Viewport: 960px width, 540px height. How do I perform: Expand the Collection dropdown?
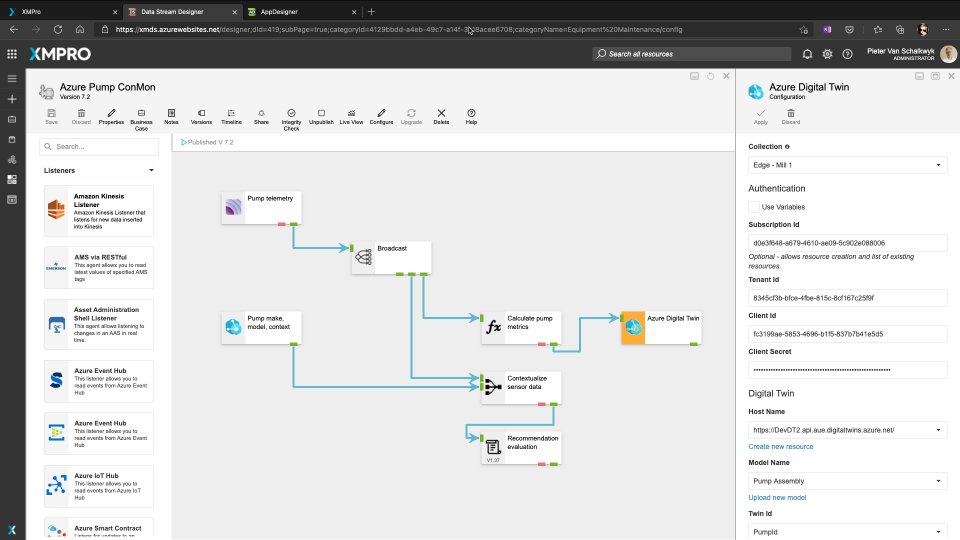tap(847, 164)
